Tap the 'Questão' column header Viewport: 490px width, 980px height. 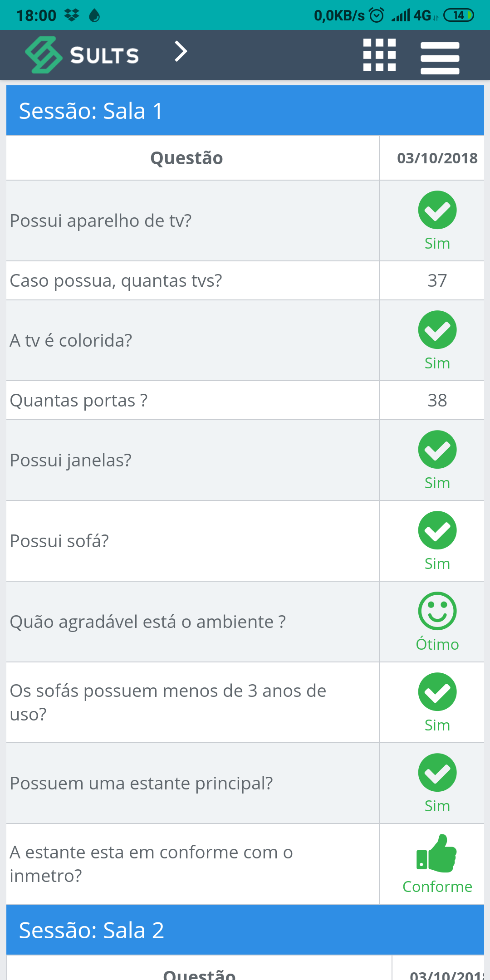tap(186, 158)
